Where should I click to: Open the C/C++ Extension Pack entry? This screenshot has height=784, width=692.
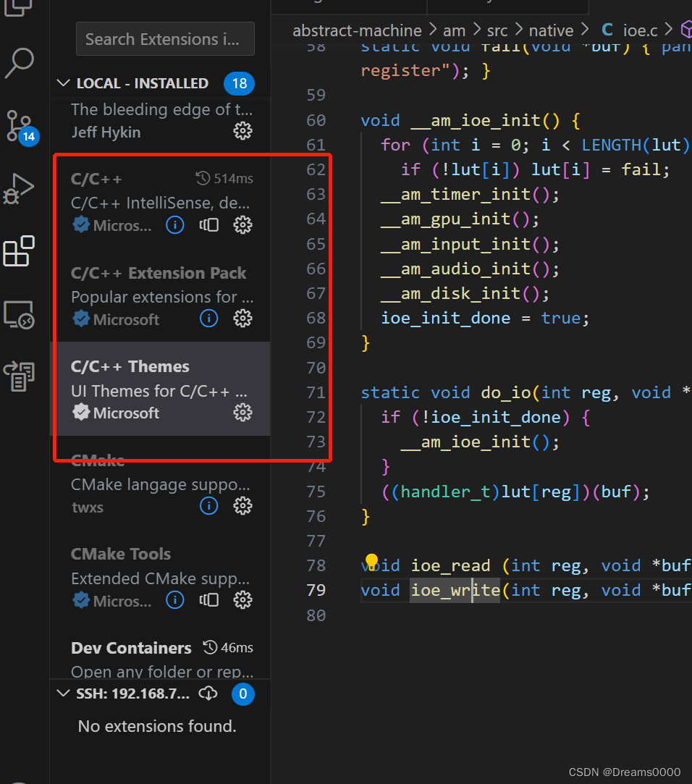pos(160,295)
